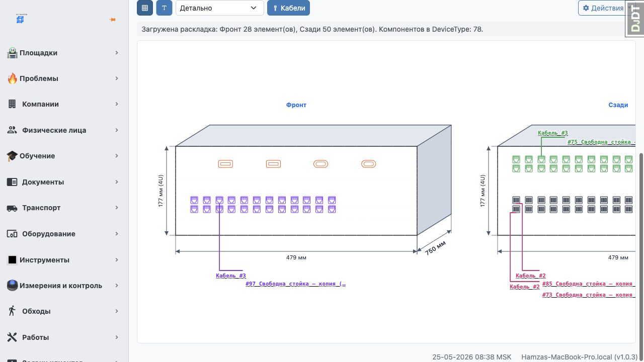Toggle the grid view button
The image size is (644, 362).
point(145,8)
